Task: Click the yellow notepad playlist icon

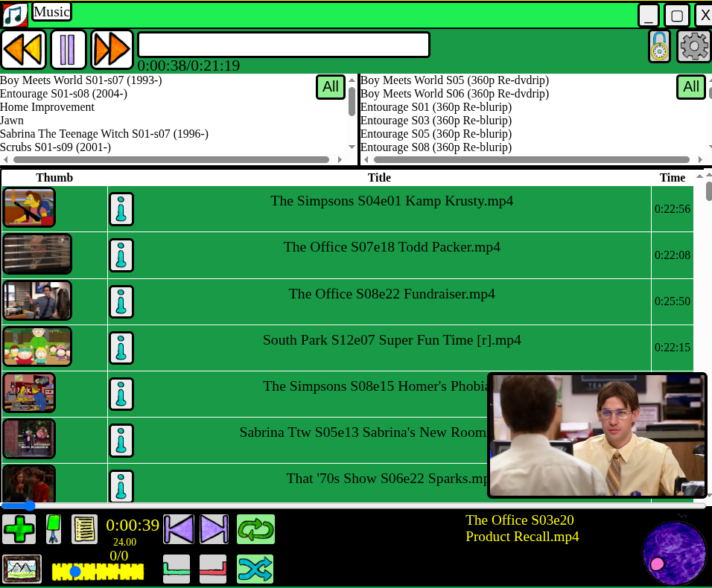Action: coord(84,529)
